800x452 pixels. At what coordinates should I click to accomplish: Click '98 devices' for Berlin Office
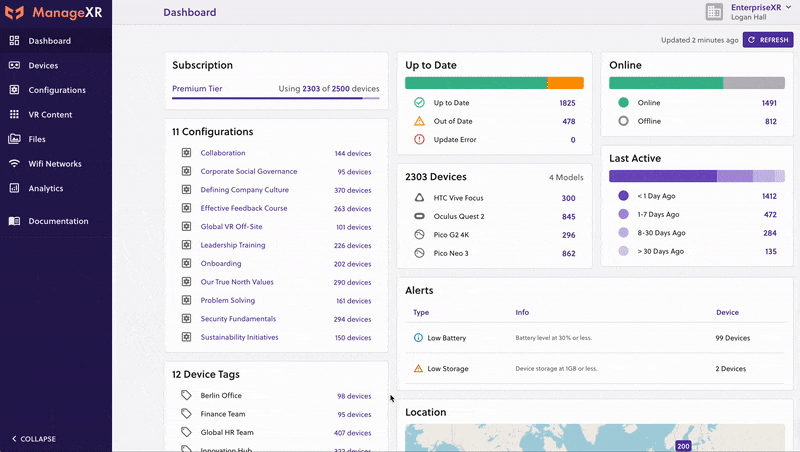tap(354, 396)
